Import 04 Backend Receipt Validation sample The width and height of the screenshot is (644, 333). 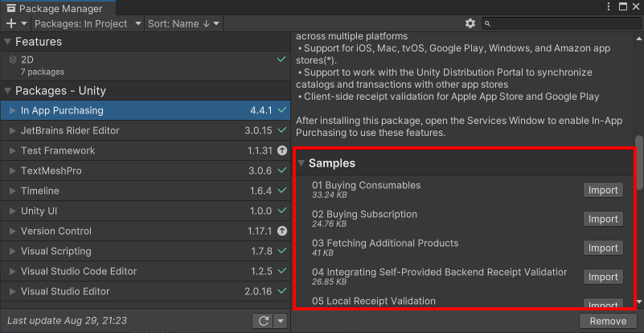point(603,277)
